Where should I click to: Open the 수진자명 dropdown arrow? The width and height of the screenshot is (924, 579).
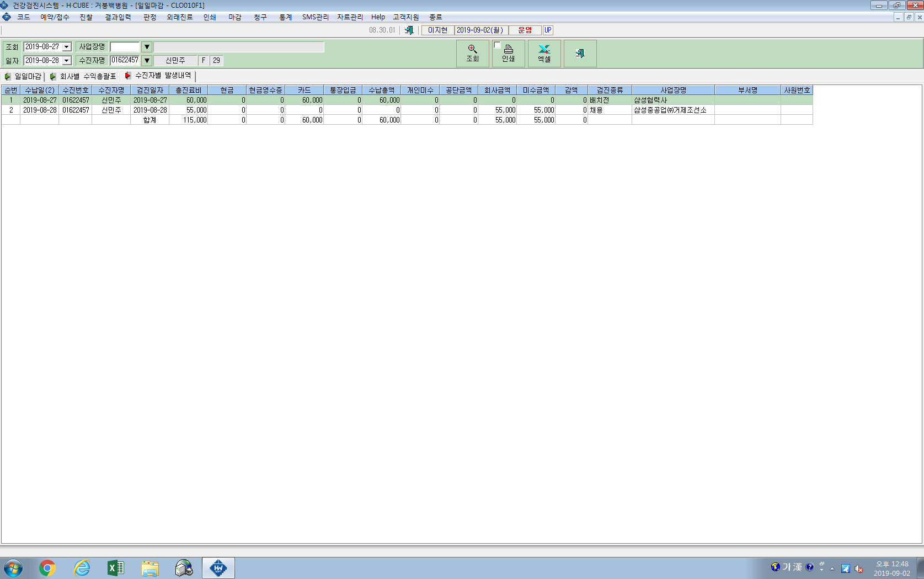147,61
